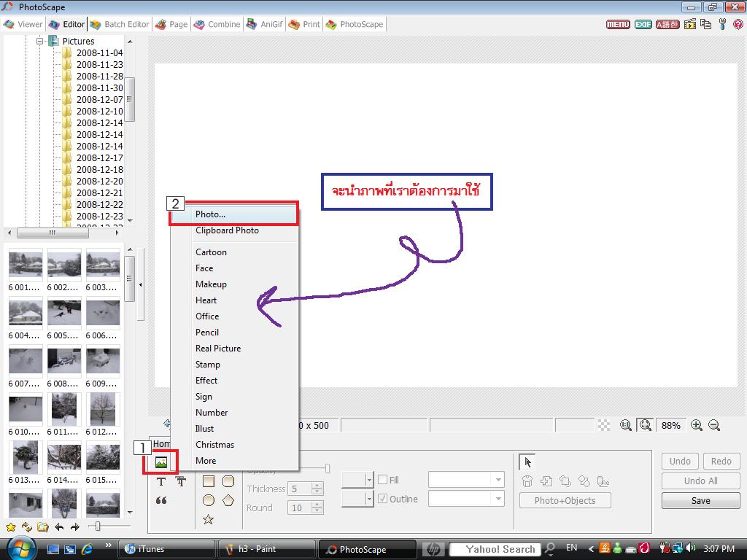Click the Thickness input field
Screen dimensions: 747x560
[x=300, y=489]
